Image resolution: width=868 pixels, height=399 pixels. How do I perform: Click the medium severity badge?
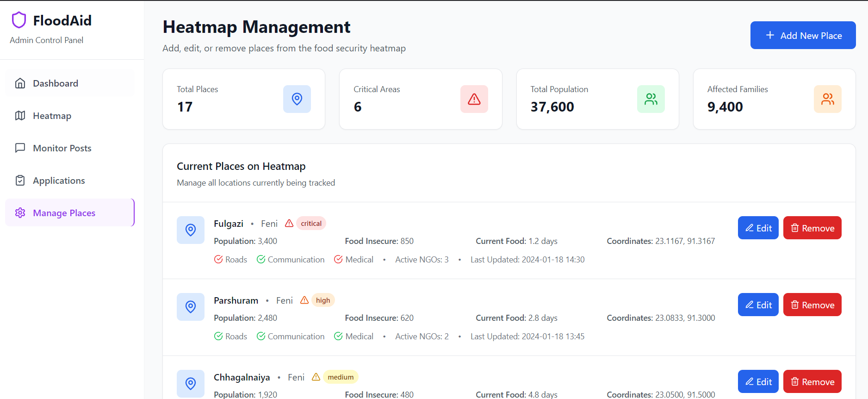[x=341, y=377]
